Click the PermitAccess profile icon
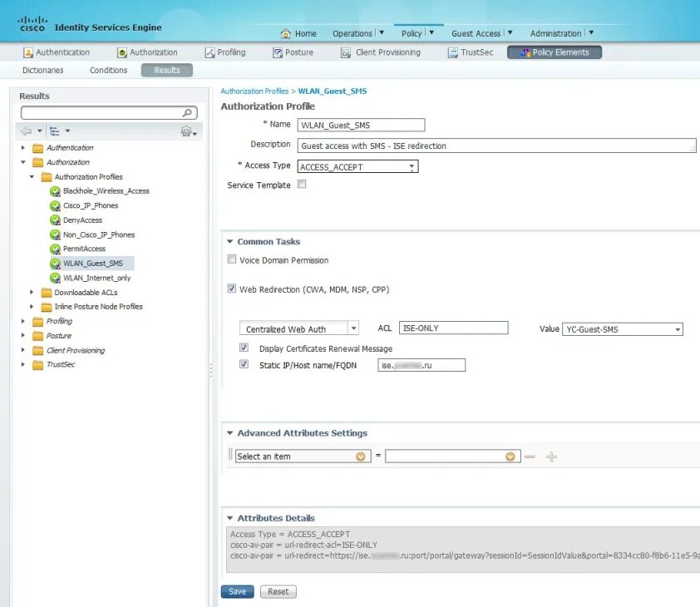This screenshot has height=607, width=700. pos(55,249)
